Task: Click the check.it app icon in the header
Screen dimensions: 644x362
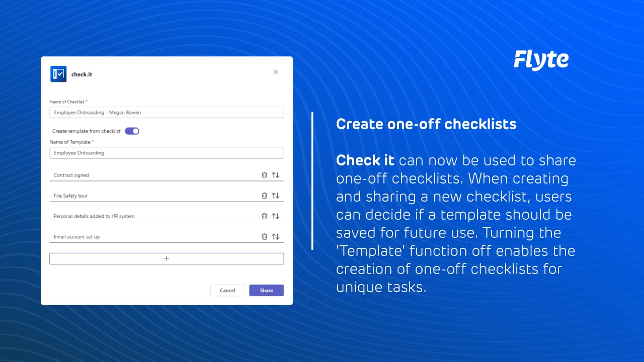Action: point(58,73)
